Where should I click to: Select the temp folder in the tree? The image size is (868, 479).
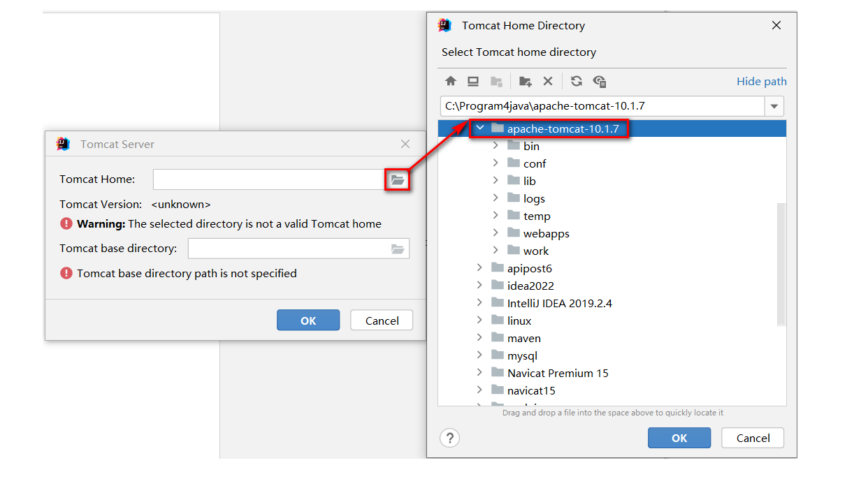click(537, 216)
